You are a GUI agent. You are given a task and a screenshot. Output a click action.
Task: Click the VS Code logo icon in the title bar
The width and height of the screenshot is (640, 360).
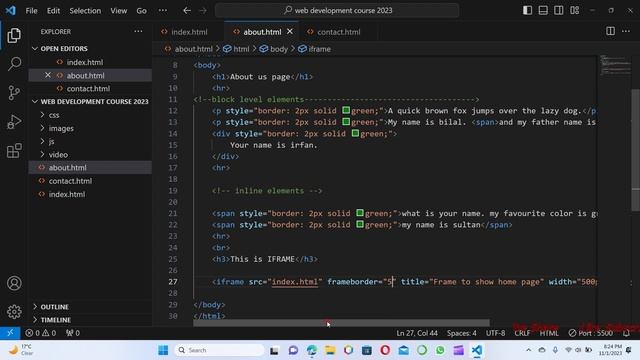coord(11,10)
